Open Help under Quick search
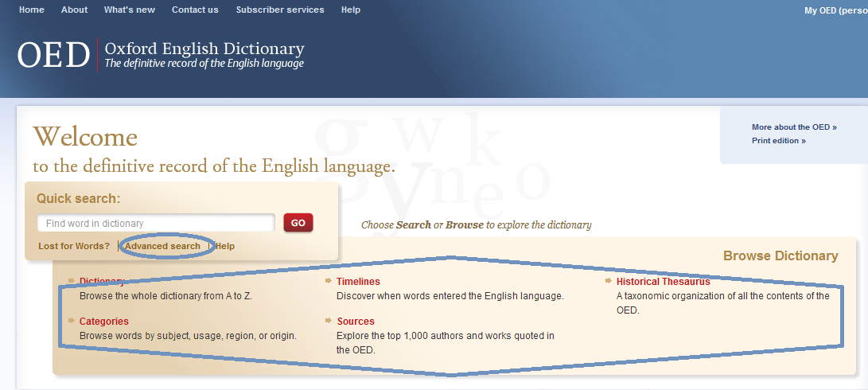Image resolution: width=868 pixels, height=390 pixels. (224, 246)
